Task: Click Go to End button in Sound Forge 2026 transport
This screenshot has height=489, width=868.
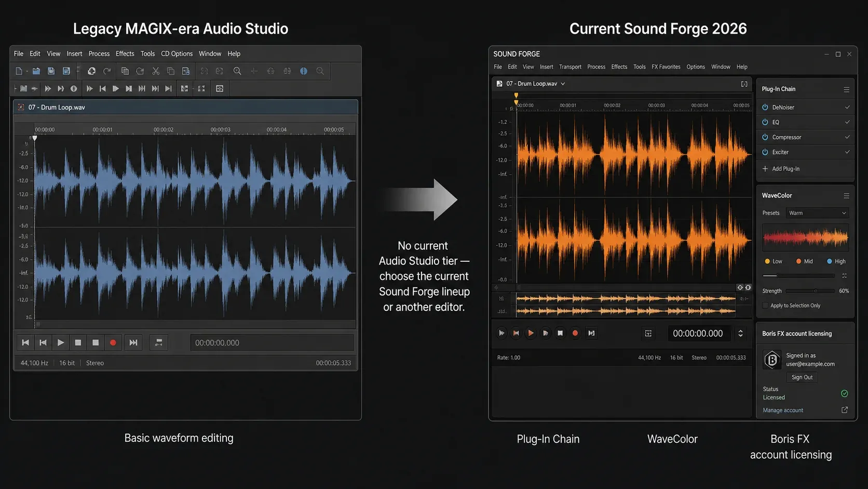Action: (x=591, y=333)
